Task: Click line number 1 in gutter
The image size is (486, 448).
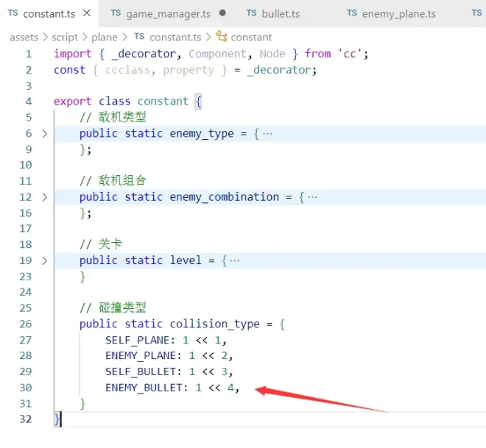Action: click(x=29, y=54)
